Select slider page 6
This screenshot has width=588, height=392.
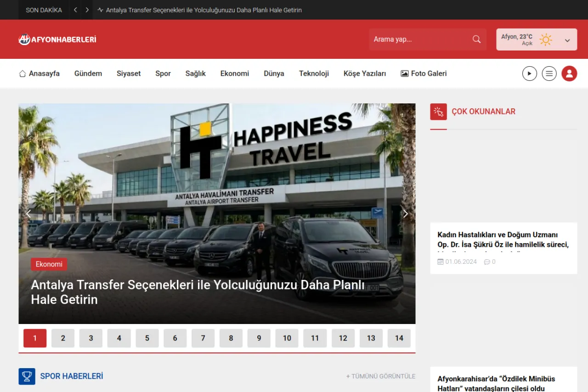click(175, 338)
